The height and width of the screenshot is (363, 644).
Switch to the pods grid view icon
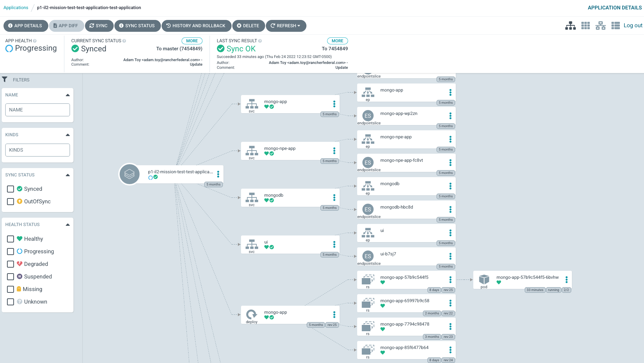(x=585, y=26)
